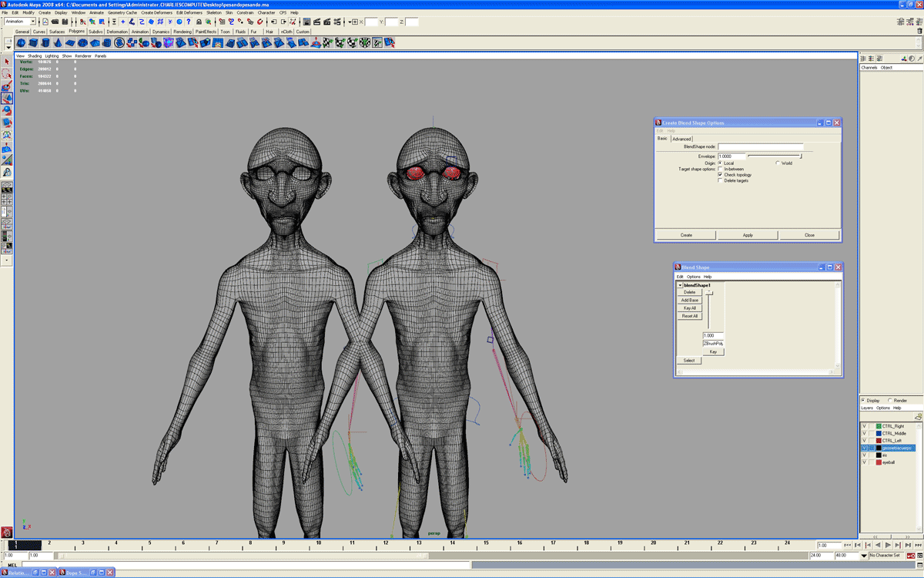Image resolution: width=924 pixels, height=578 pixels.
Task: Toggle visibility of CTRL_Right layer
Action: pos(864,426)
